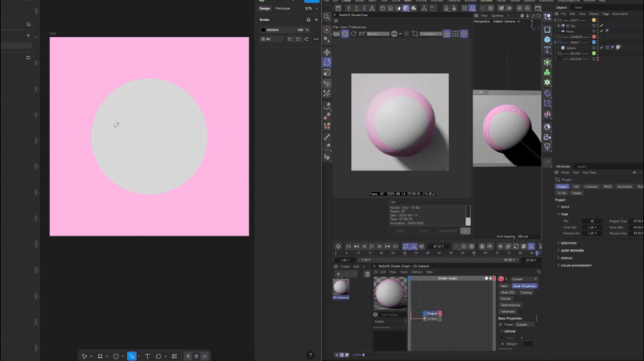Image resolution: width=644 pixels, height=361 pixels.
Task: Click the Cube primitive icon in object palette
Action: 547,39
